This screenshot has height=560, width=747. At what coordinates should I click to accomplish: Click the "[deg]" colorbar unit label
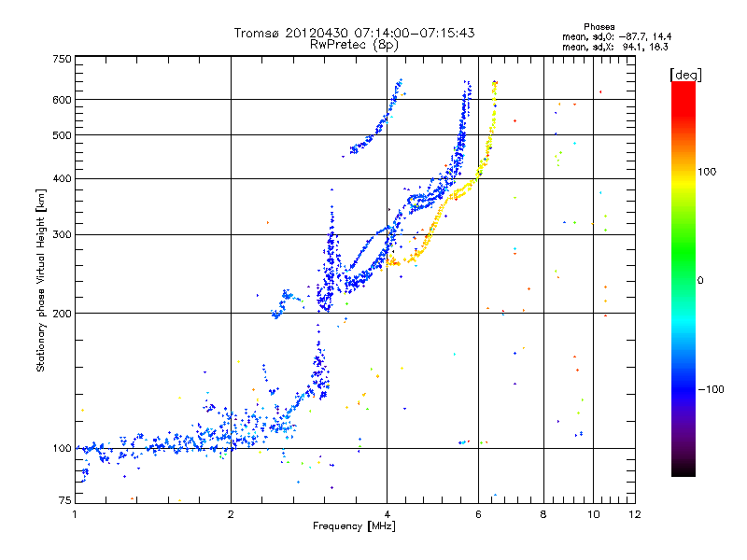[685, 75]
